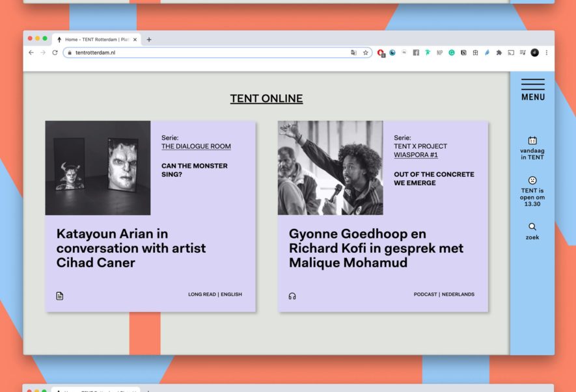Click the document icon on the Katayoun Arian card

coord(59,296)
